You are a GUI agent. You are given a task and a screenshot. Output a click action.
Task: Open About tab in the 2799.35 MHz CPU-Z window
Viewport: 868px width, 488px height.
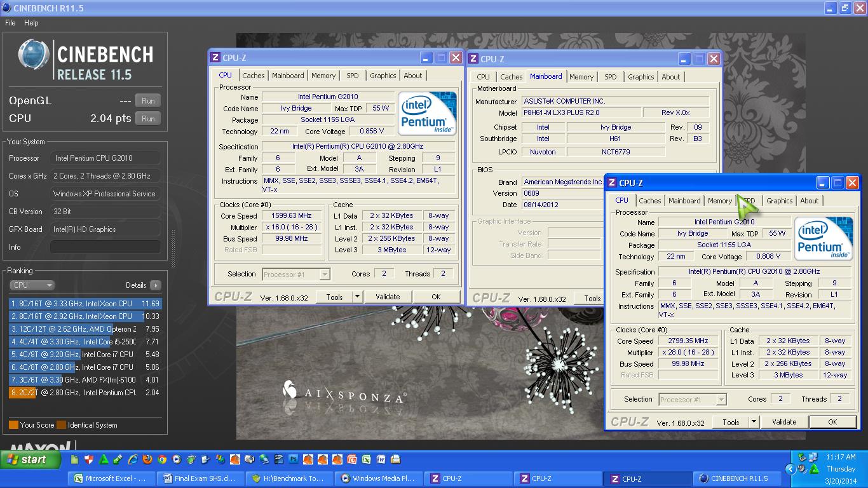[x=810, y=201]
